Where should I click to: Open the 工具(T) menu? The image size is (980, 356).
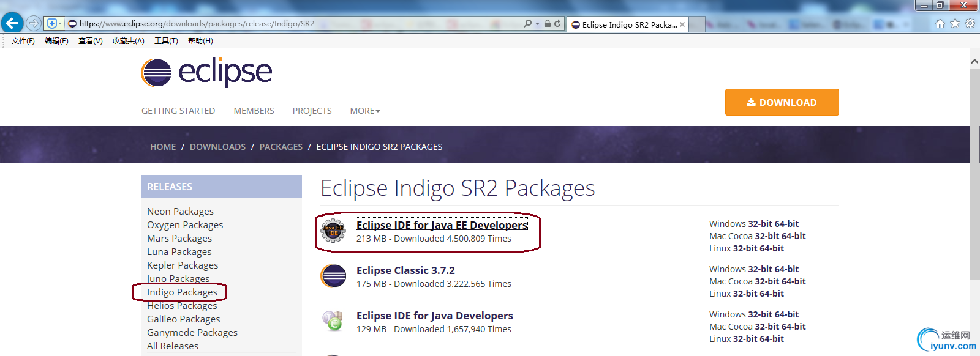click(x=166, y=41)
